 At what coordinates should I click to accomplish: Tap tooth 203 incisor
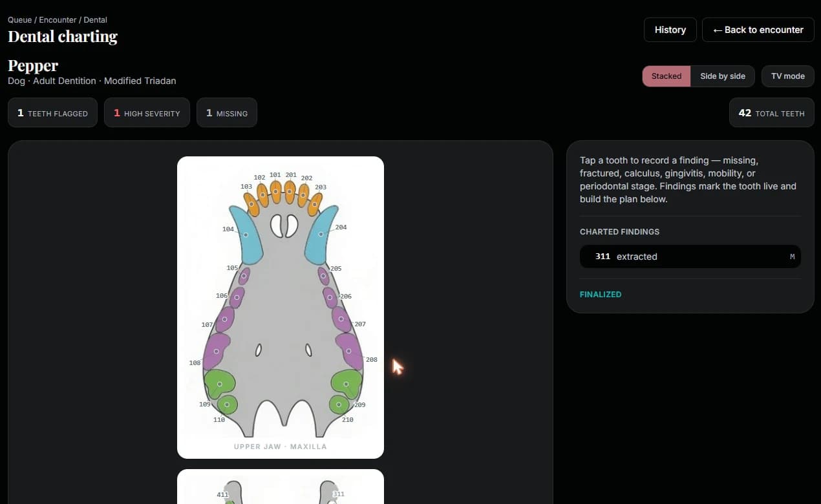pos(314,204)
